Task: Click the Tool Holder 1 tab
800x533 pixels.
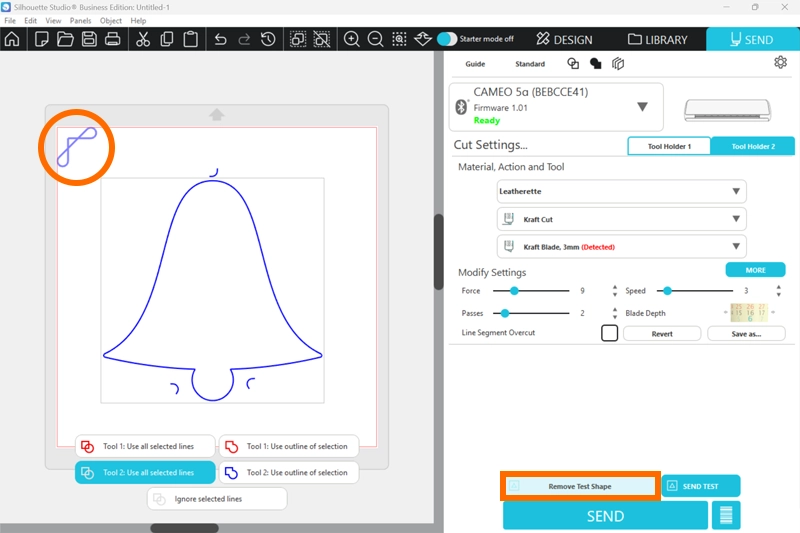Action: pos(669,146)
